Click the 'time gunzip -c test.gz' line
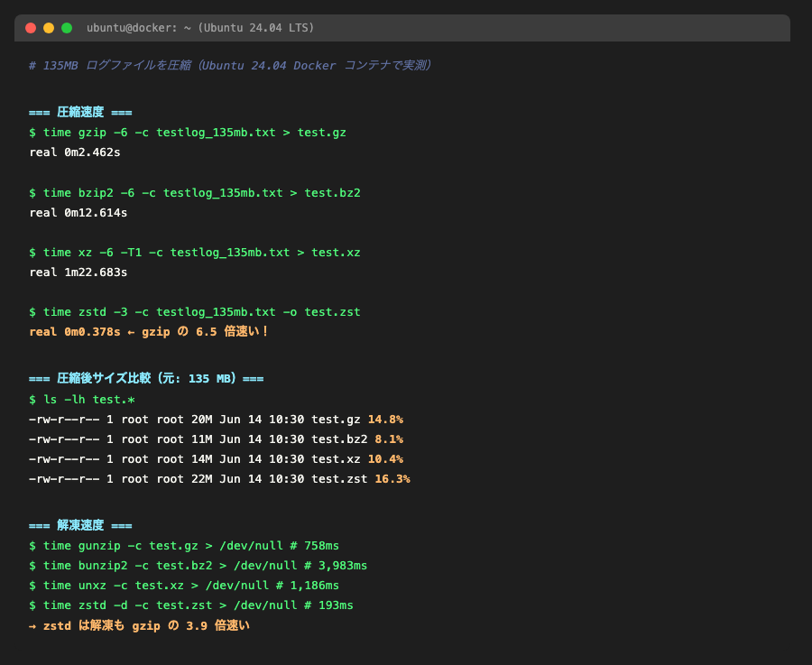 coord(184,545)
